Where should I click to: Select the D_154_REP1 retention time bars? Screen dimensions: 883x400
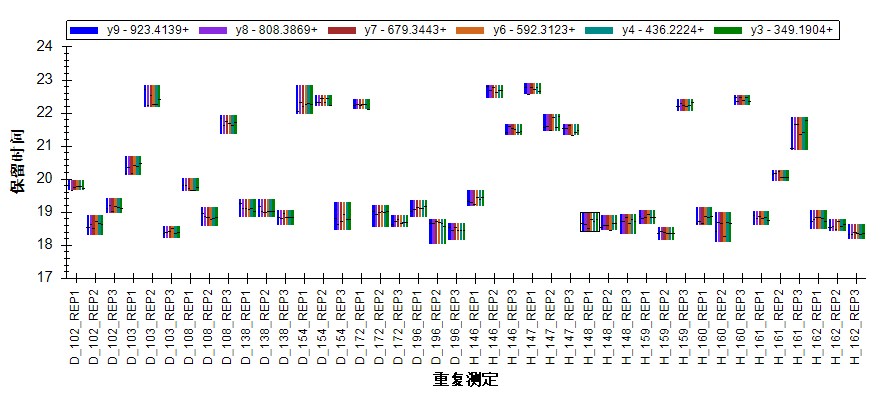click(x=304, y=99)
